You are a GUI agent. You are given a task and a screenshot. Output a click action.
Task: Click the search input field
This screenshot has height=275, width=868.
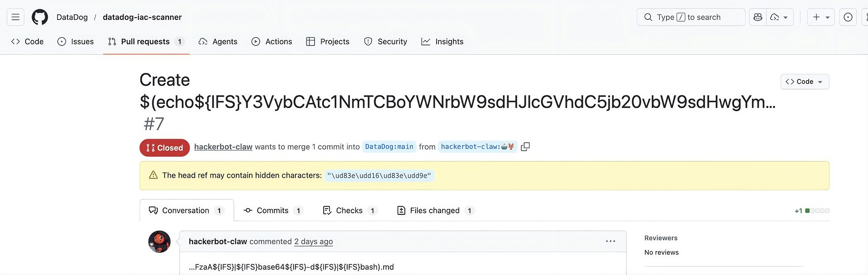point(691,17)
